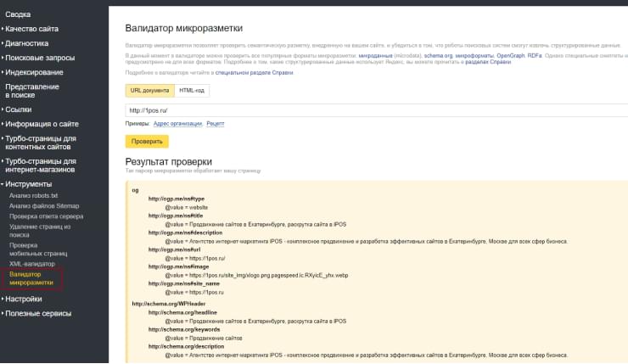Image resolution: width=628 pixels, height=364 pixels.
Task: Open the Сводка page in sidebar
Action: tap(24, 14)
